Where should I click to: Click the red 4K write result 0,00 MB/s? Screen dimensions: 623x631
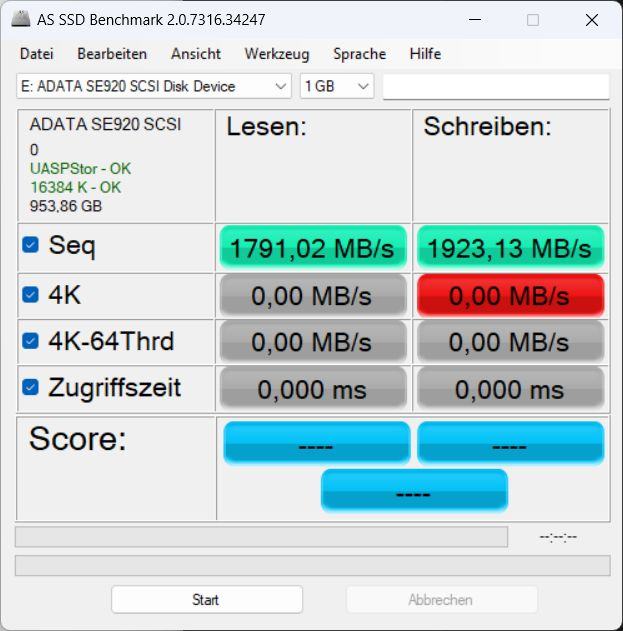tap(510, 295)
